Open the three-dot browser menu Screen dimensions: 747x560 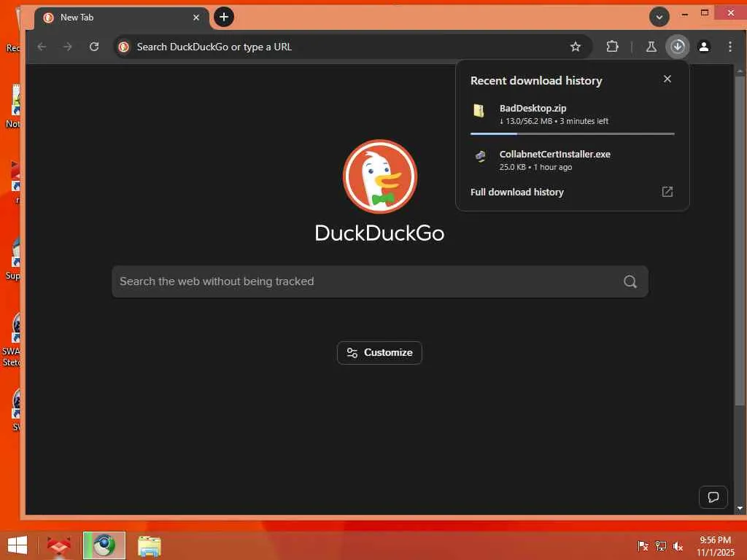pos(729,47)
